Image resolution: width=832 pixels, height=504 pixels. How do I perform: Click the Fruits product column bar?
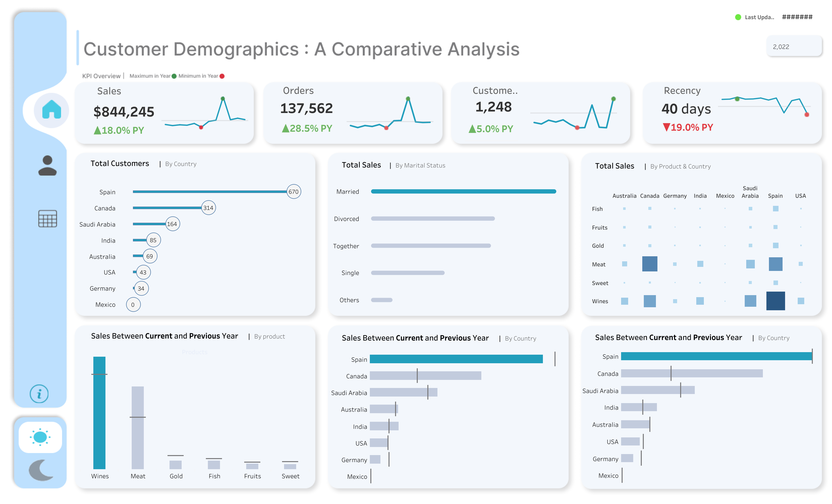tap(252, 466)
